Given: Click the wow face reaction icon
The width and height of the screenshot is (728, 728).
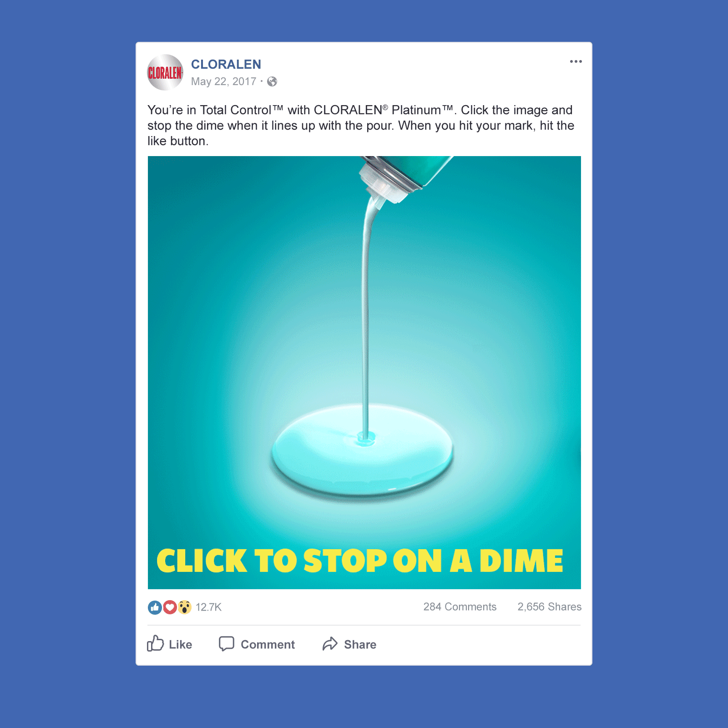Looking at the screenshot, I should 184,607.
